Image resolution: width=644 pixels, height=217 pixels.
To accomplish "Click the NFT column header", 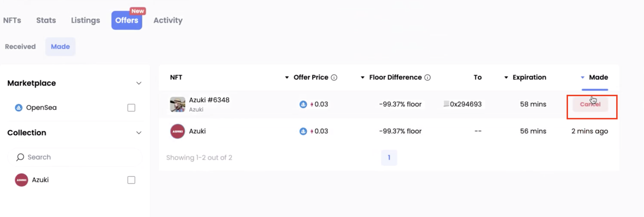I will (x=176, y=78).
